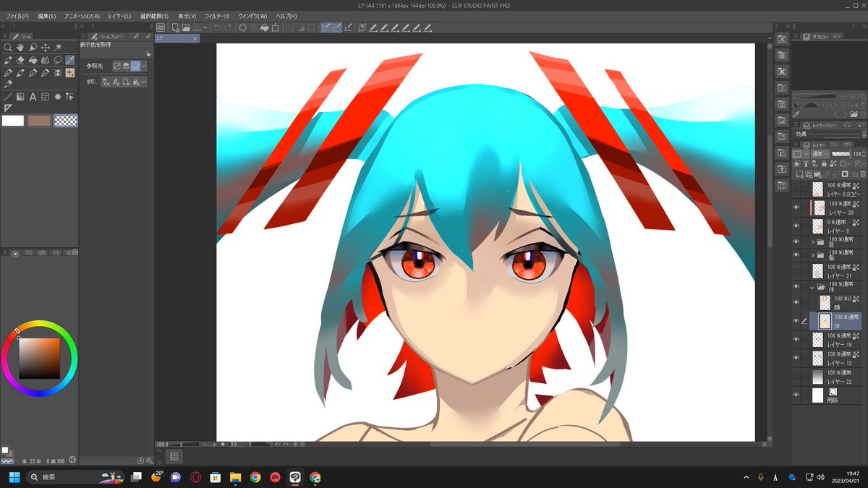This screenshot has height=488, width=868.
Task: Click the Windows Start button
Action: pos(13,477)
